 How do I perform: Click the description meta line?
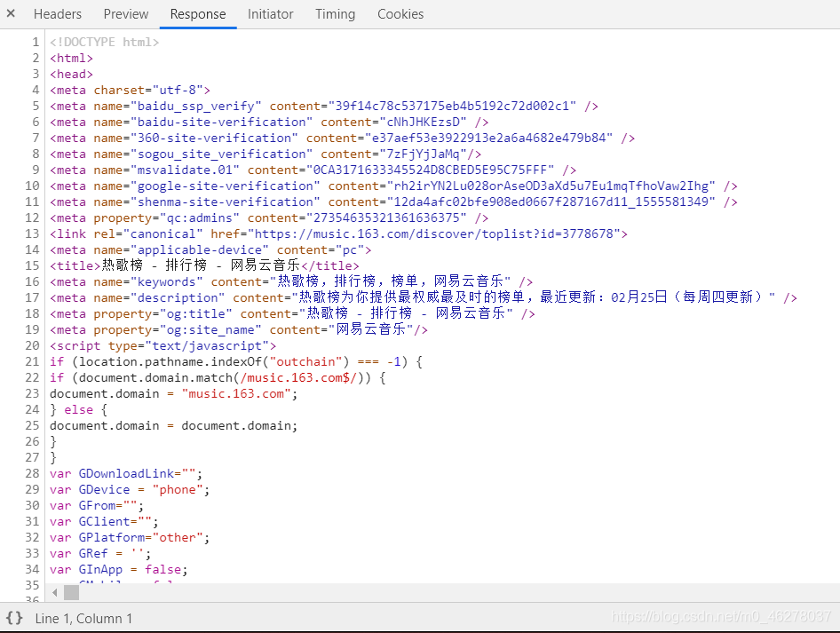[424, 297]
